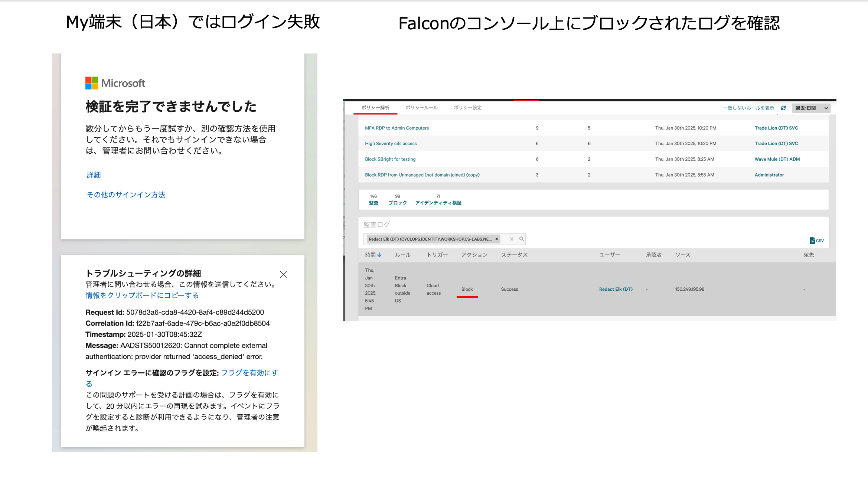Click search magnifier in audit log filter
Screen dimensions: 868x493
click(522, 239)
